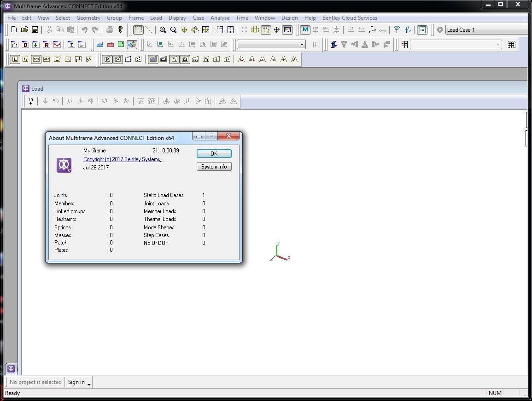532x401 pixels.
Task: Toggle the dashed rectangle selection tool
Action: click(139, 30)
